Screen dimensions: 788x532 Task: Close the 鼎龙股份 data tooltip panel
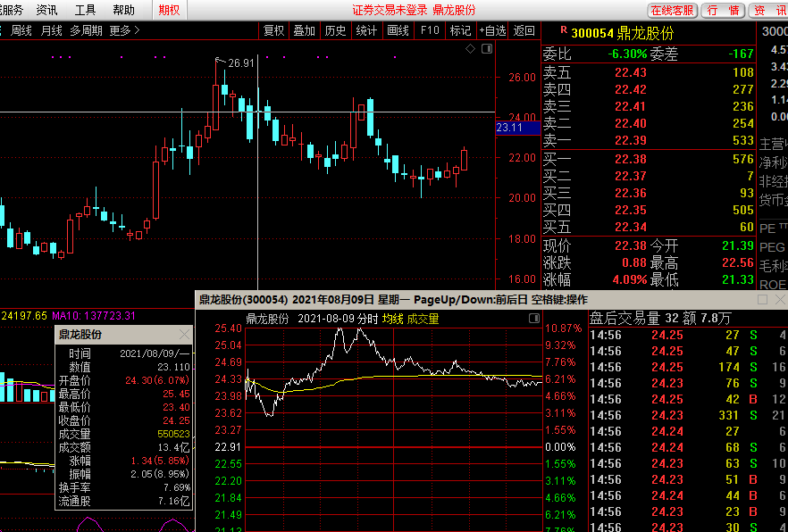point(184,335)
